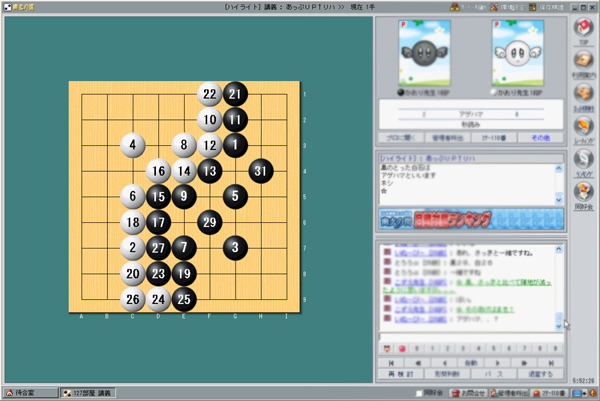The height and width of the screenshot is (401, 600).
Task: Open the 利用案内 guide icon
Action: click(585, 63)
